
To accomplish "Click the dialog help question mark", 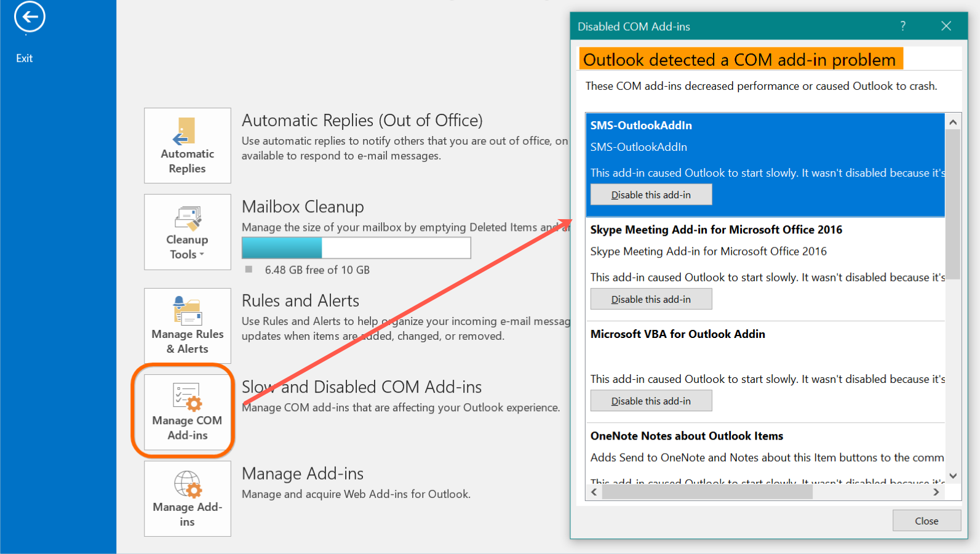I will tap(902, 26).
